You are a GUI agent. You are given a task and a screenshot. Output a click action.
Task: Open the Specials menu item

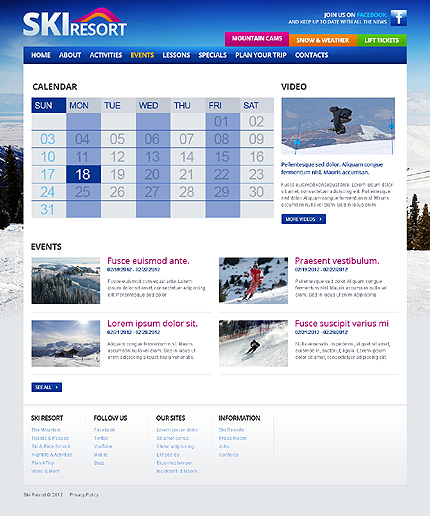tap(212, 55)
